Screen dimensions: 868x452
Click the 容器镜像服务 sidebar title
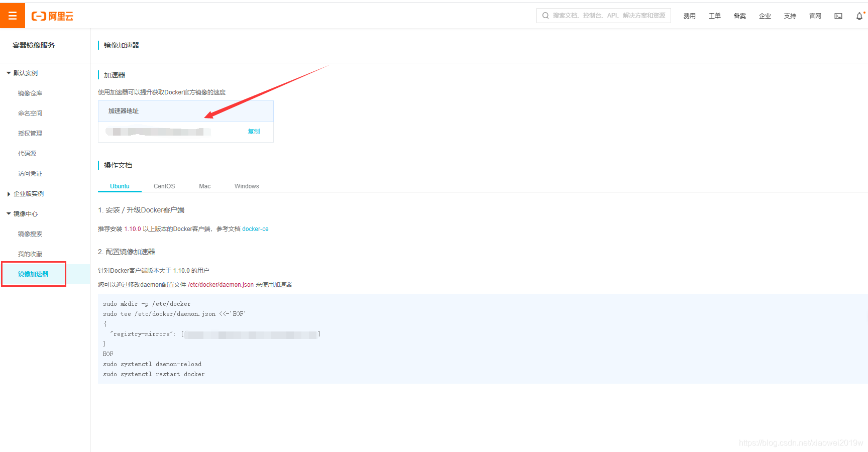pos(34,45)
